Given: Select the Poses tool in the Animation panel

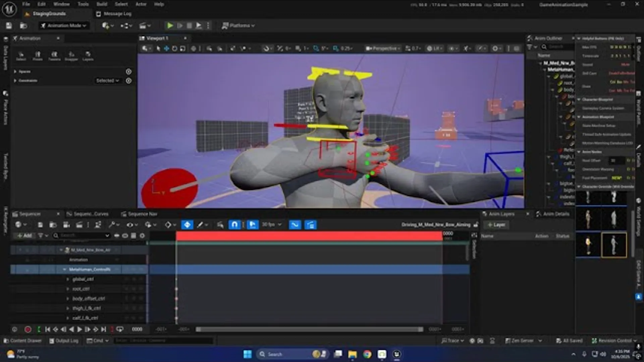Looking at the screenshot, I should pos(38,55).
